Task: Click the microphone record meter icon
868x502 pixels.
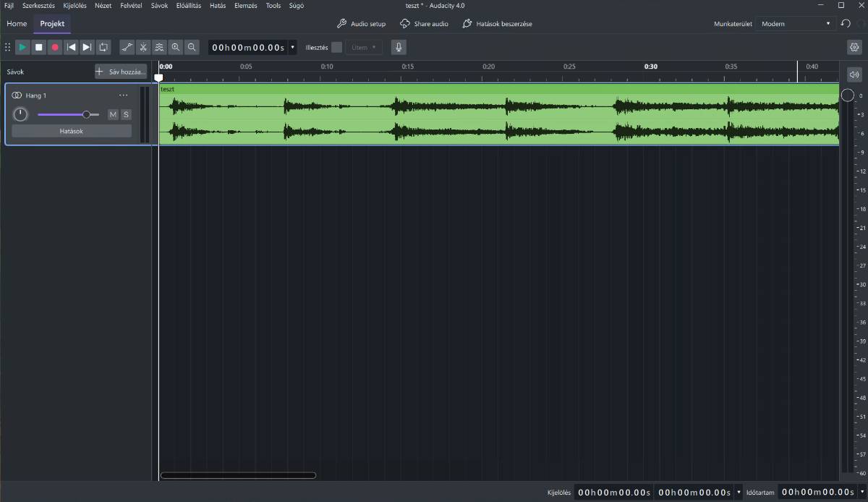Action: (399, 47)
